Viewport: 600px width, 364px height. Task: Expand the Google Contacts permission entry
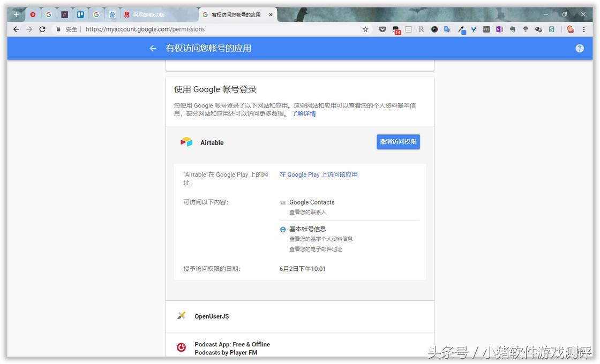(x=312, y=202)
